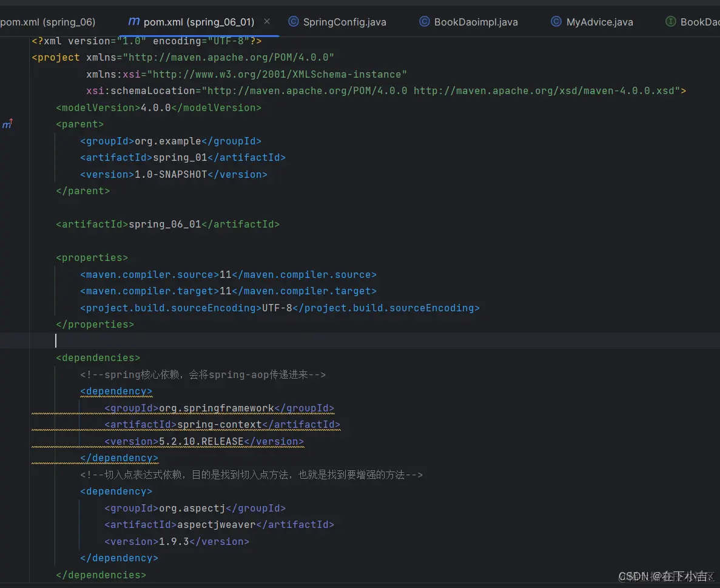Click the spring核心依赖 comment line
720x588 pixels.
point(203,375)
